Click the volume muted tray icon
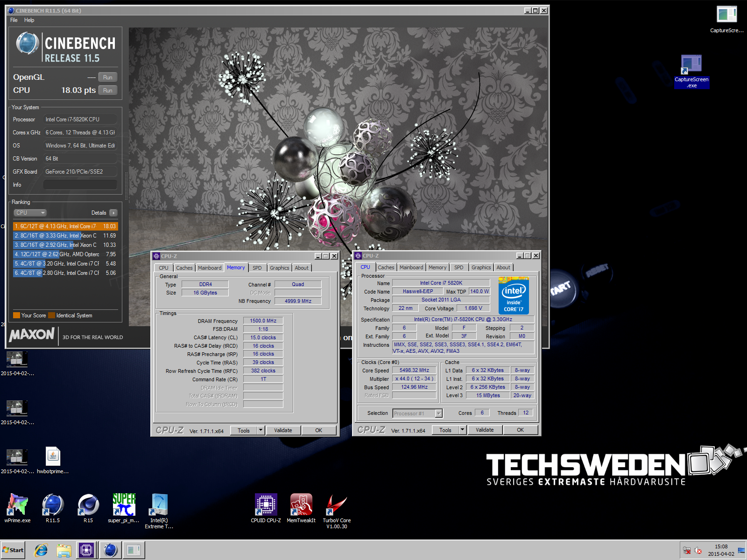The height and width of the screenshot is (560, 747). [698, 551]
